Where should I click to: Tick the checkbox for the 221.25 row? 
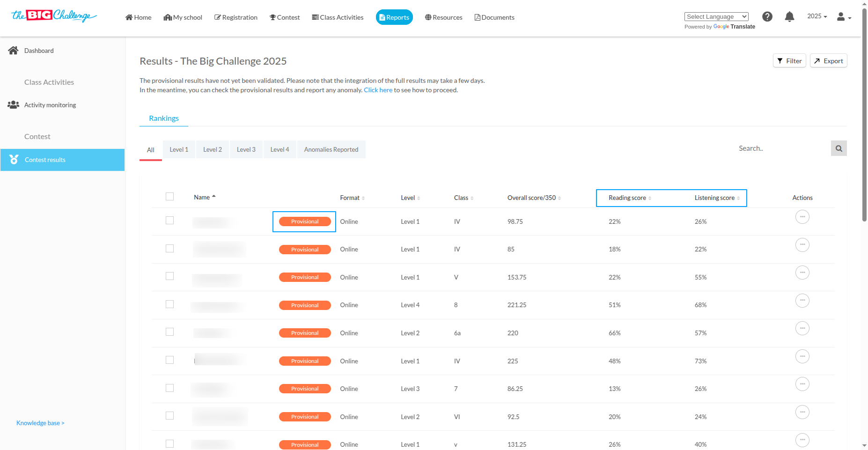point(169,304)
